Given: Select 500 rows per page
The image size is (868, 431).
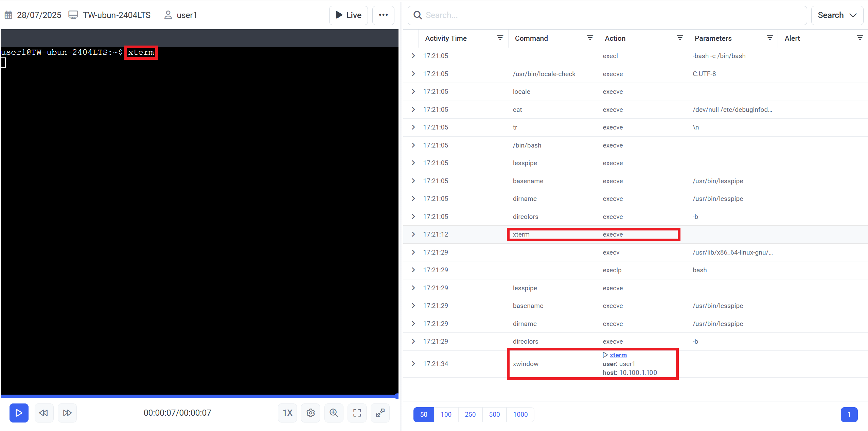Looking at the screenshot, I should (x=494, y=414).
